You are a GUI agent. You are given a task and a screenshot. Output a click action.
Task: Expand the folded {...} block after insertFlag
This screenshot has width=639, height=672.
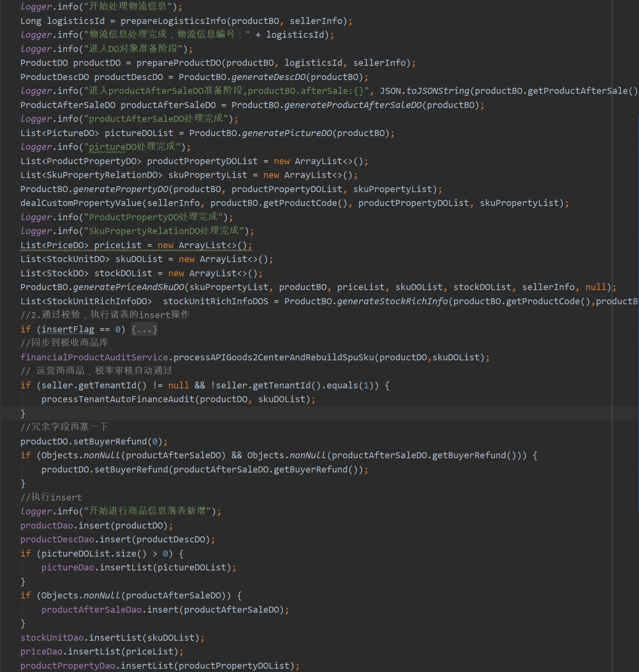point(144,329)
